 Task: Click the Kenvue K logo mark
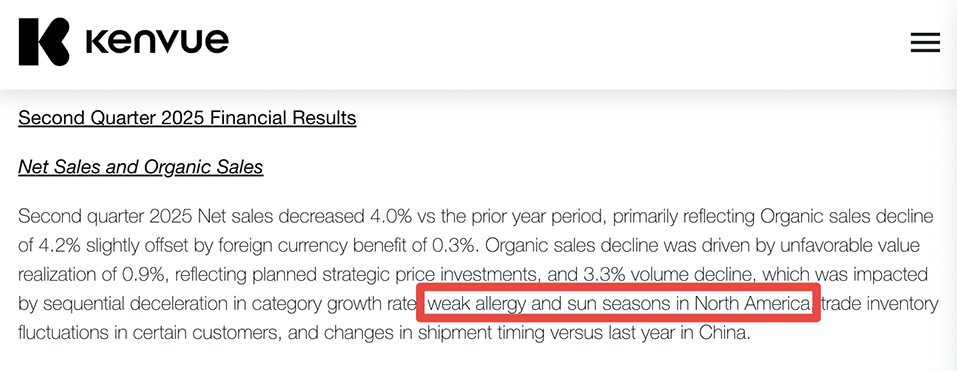[x=44, y=41]
